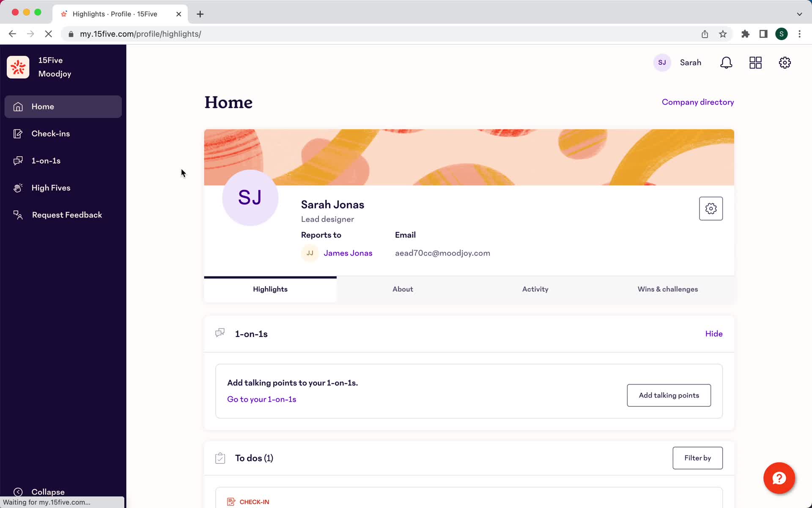Hide the 1-on-1s section
This screenshot has height=508, width=812.
714,334
